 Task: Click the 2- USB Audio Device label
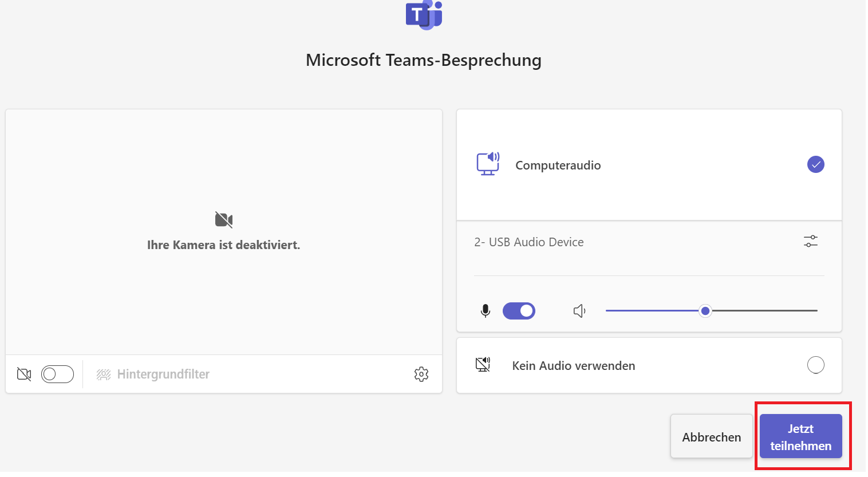click(529, 242)
